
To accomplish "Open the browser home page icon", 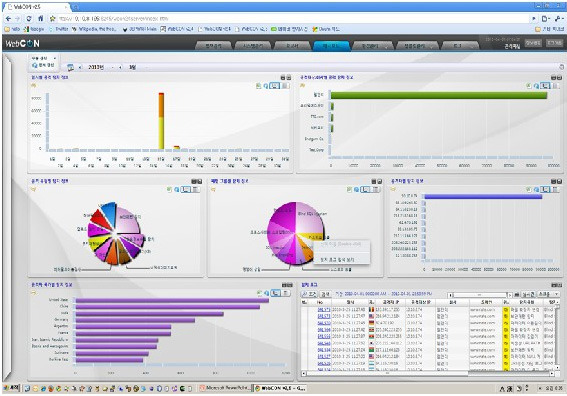I will point(40,18).
